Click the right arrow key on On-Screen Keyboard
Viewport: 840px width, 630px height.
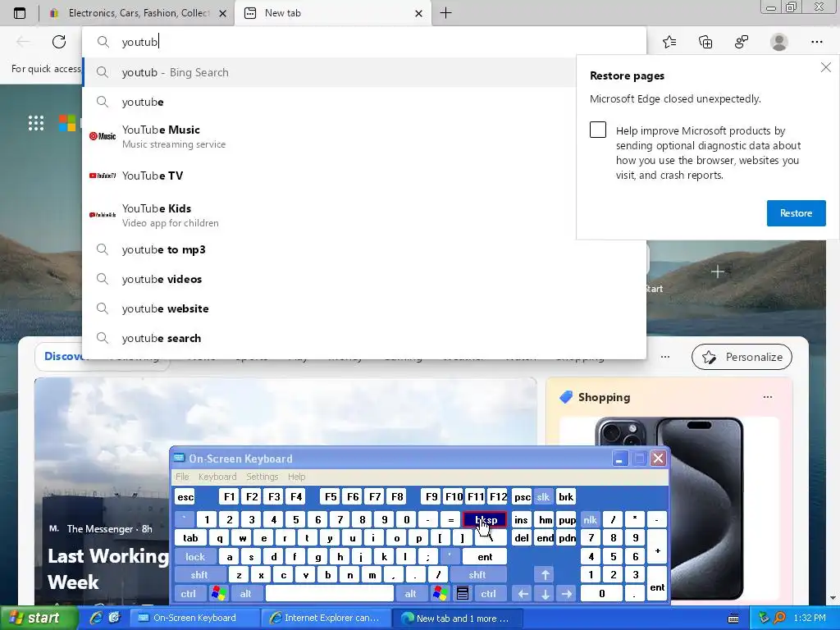[x=566, y=594]
